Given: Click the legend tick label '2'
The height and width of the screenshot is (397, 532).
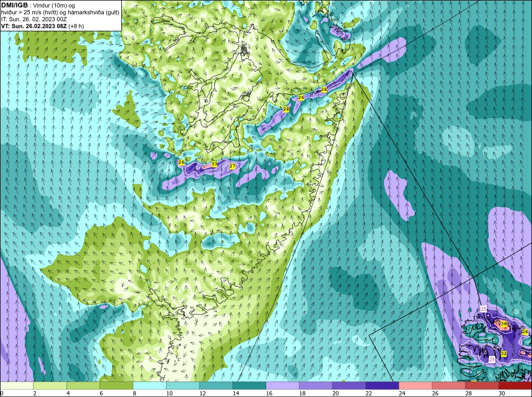Looking at the screenshot, I should coord(35,393).
